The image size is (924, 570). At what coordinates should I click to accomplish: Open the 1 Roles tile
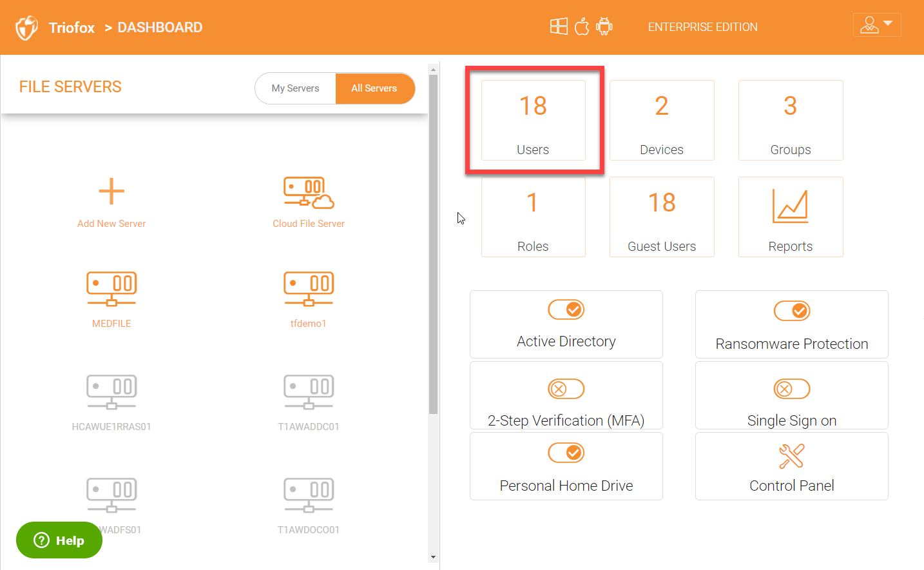pos(534,217)
